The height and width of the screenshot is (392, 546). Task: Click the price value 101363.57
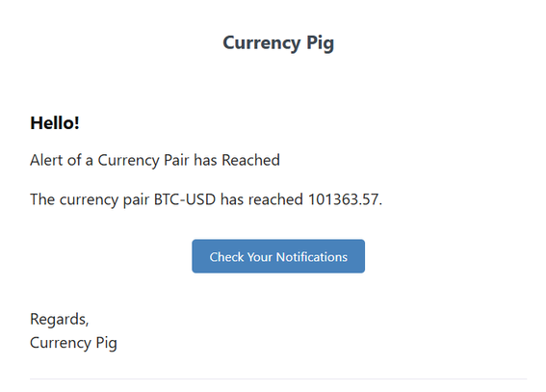click(x=343, y=199)
